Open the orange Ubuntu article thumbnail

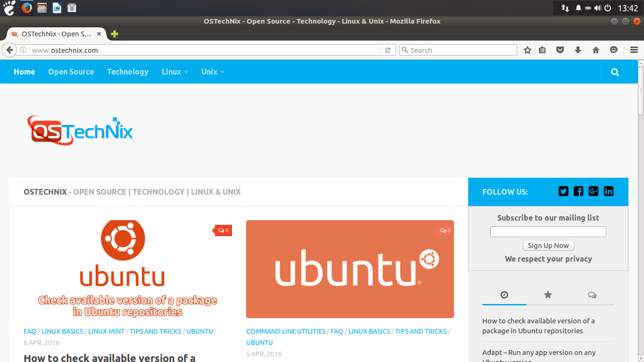350,269
